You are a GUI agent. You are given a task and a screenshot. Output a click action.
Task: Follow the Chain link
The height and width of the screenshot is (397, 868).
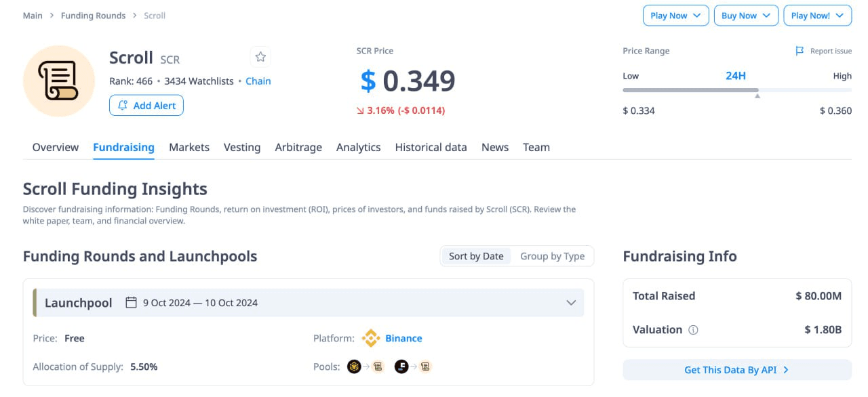tap(258, 81)
